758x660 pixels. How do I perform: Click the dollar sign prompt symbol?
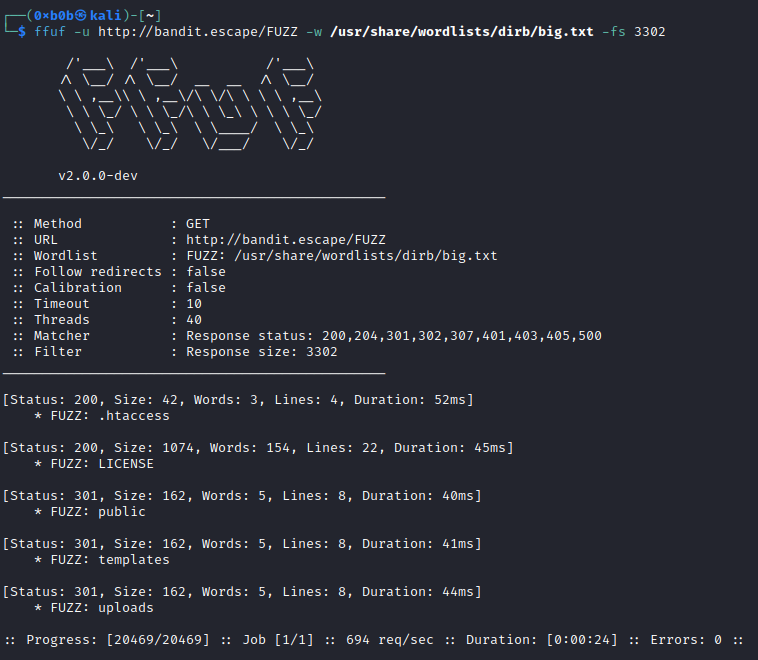pos(22,32)
